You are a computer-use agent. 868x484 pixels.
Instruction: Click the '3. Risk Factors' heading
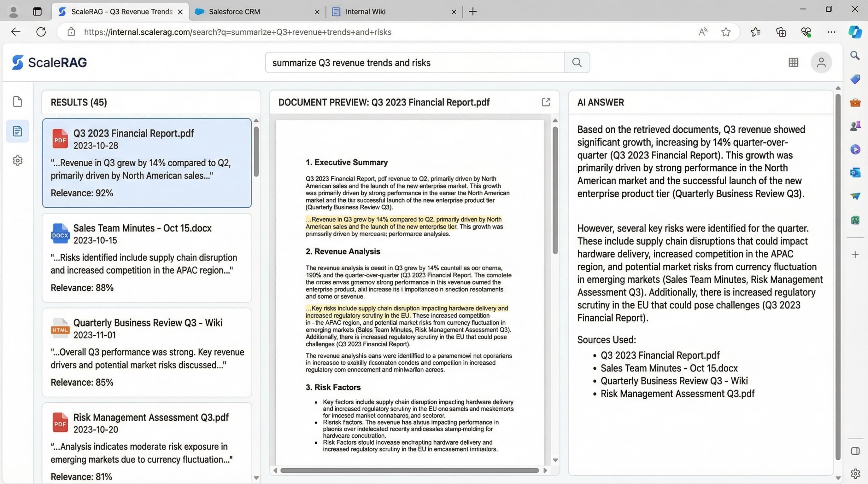click(x=333, y=387)
